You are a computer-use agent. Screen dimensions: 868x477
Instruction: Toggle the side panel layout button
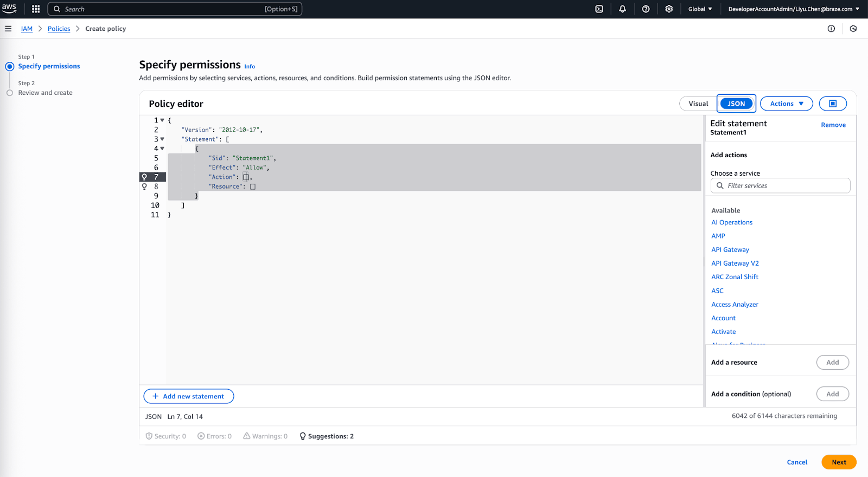[x=833, y=104]
